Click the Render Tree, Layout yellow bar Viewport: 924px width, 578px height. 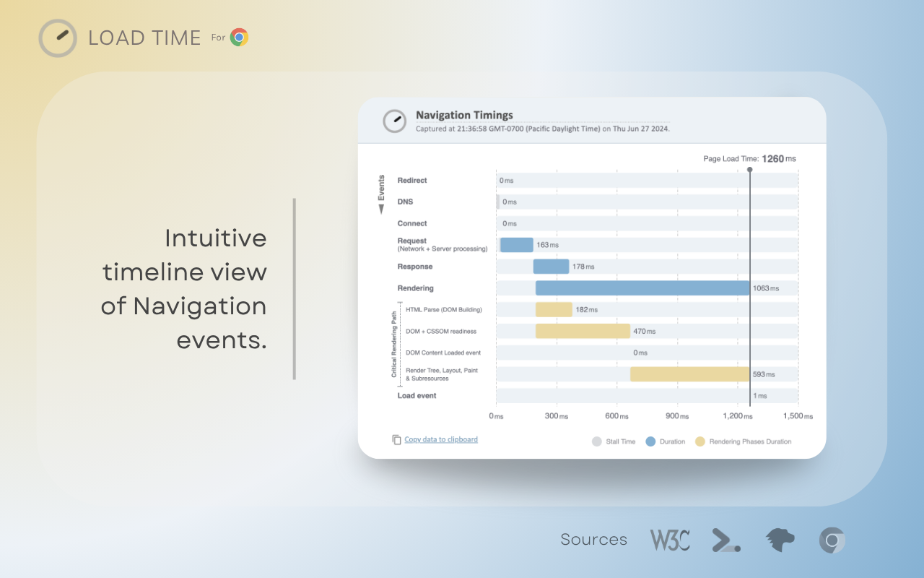[690, 374]
